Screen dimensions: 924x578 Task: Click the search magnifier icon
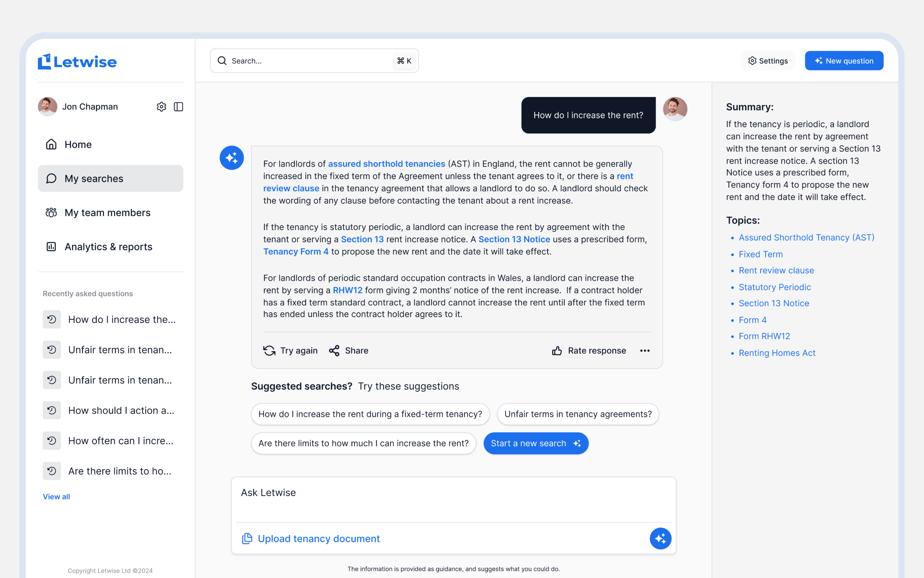(x=222, y=61)
